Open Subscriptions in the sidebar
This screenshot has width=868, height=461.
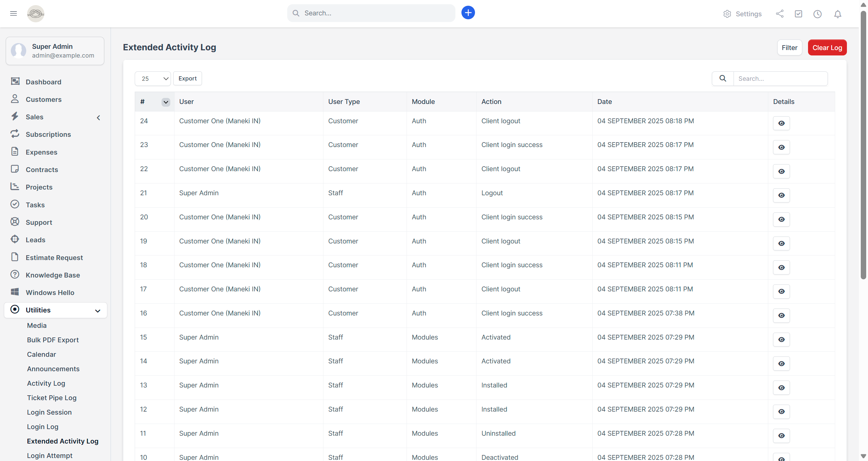pyautogui.click(x=55, y=134)
